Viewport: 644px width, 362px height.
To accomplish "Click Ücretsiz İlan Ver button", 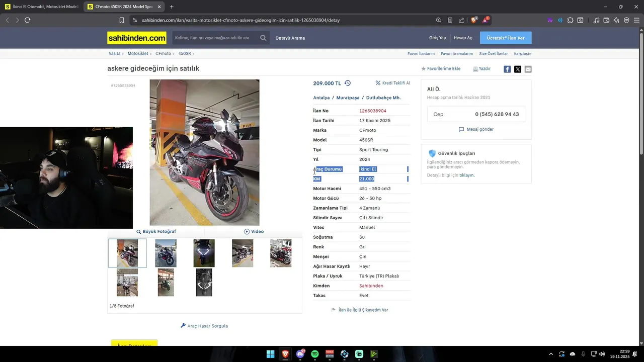I will pyautogui.click(x=506, y=38).
